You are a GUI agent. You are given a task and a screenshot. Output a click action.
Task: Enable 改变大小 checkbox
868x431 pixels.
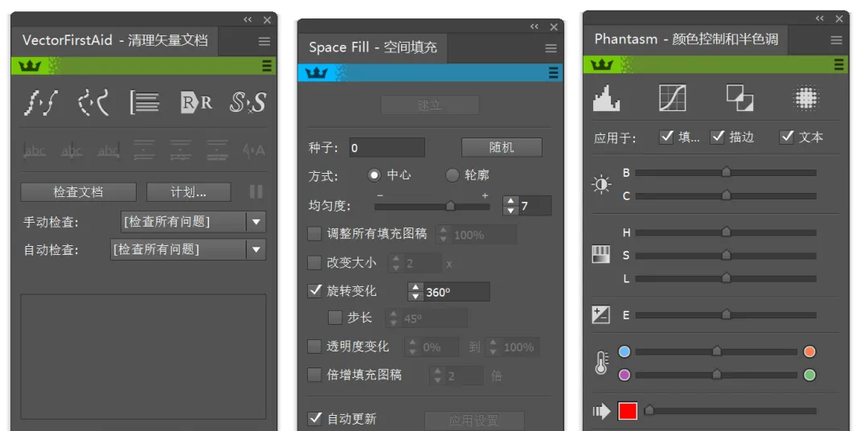point(314,262)
